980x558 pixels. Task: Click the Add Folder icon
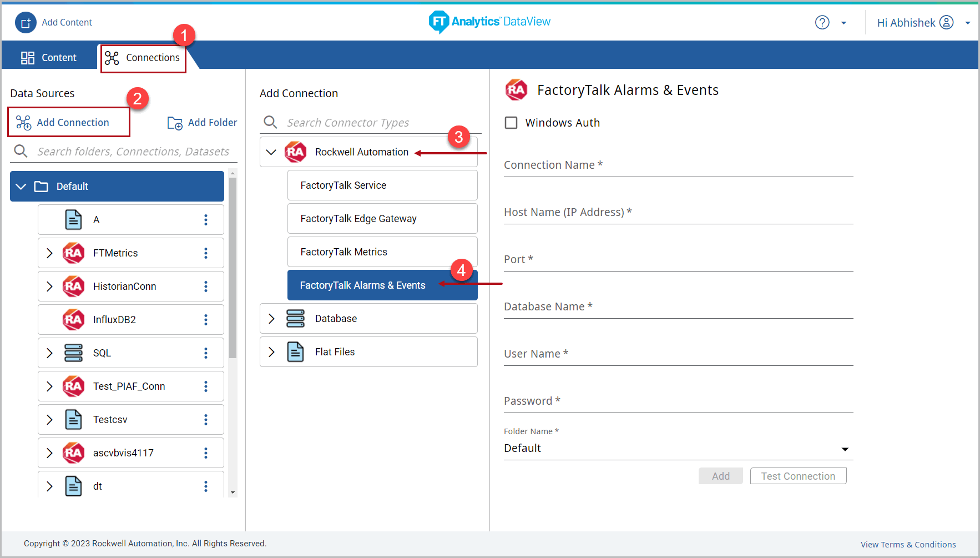tap(175, 123)
